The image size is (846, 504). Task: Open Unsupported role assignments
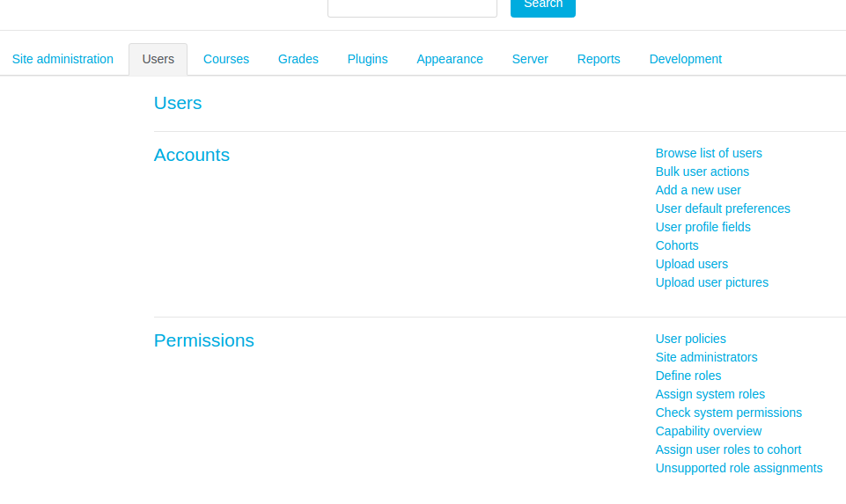[x=739, y=469]
